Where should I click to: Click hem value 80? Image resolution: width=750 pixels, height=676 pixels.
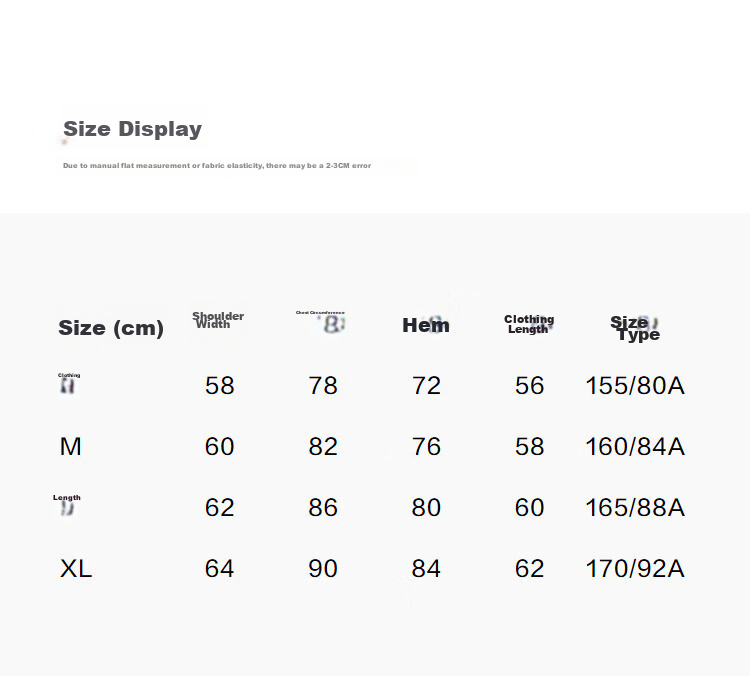[426, 508]
